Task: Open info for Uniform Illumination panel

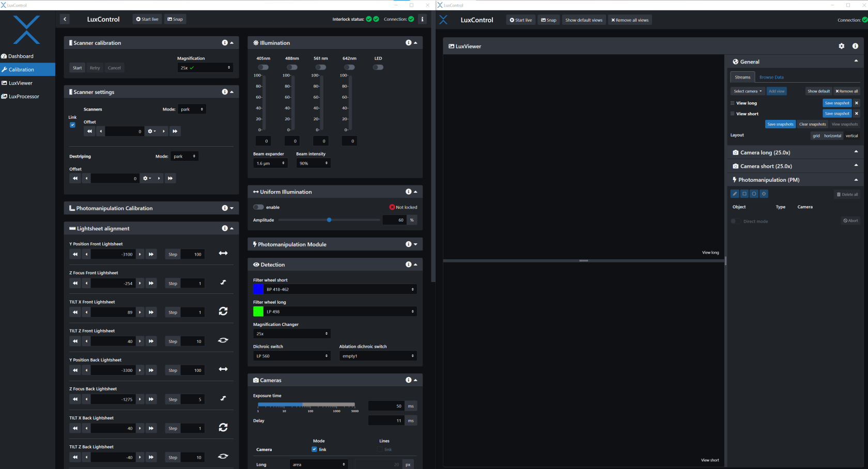Action: pyautogui.click(x=409, y=192)
